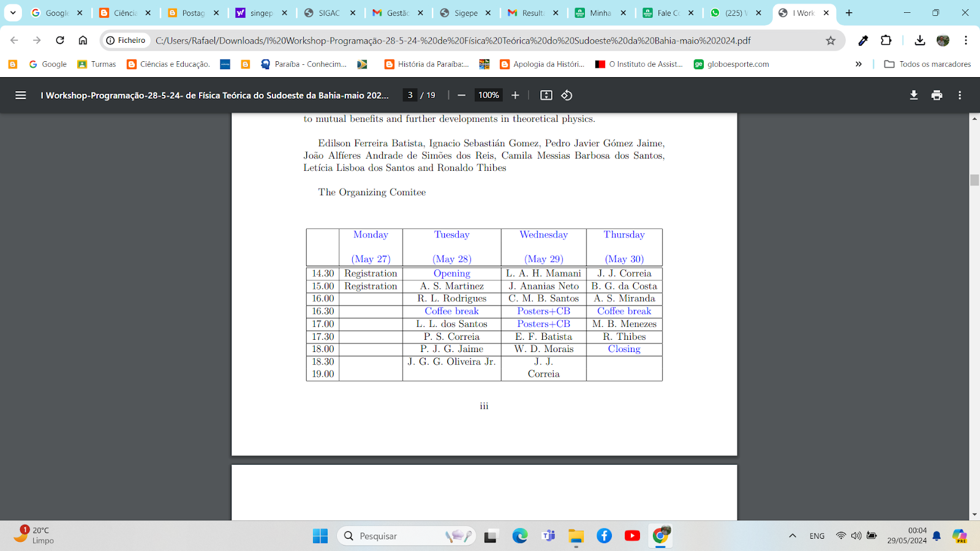Zoom in the PDF with plus icon

515,95
